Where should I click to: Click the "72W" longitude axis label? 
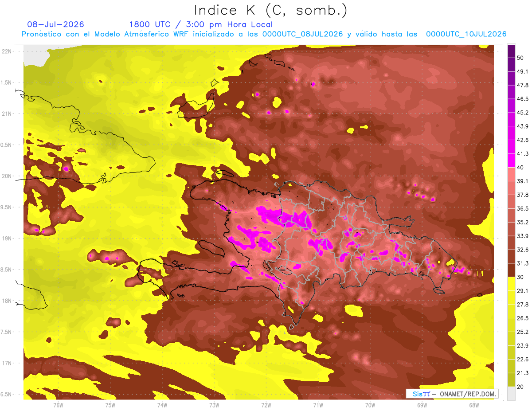(x=266, y=405)
